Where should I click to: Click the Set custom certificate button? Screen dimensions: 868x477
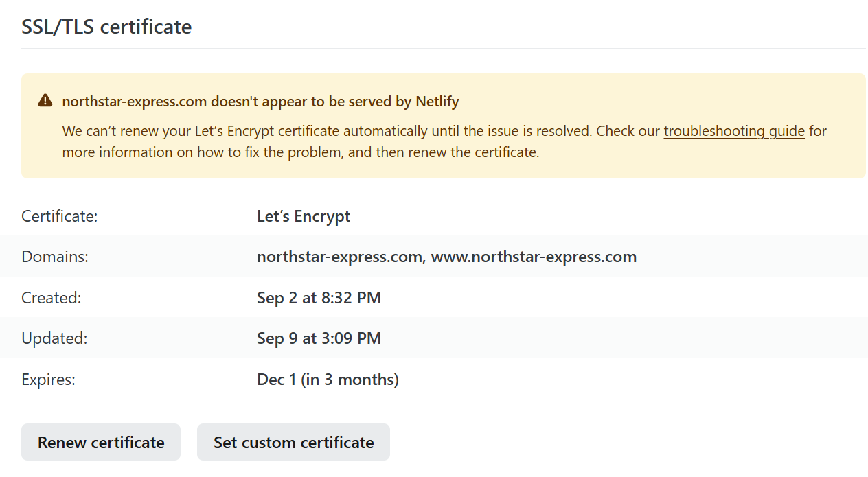tap(293, 443)
